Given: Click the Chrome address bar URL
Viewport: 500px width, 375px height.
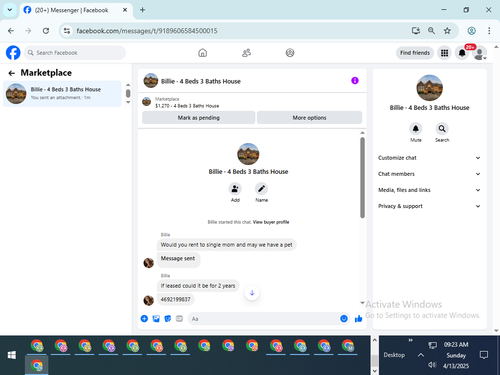Looking at the screenshot, I should [147, 31].
